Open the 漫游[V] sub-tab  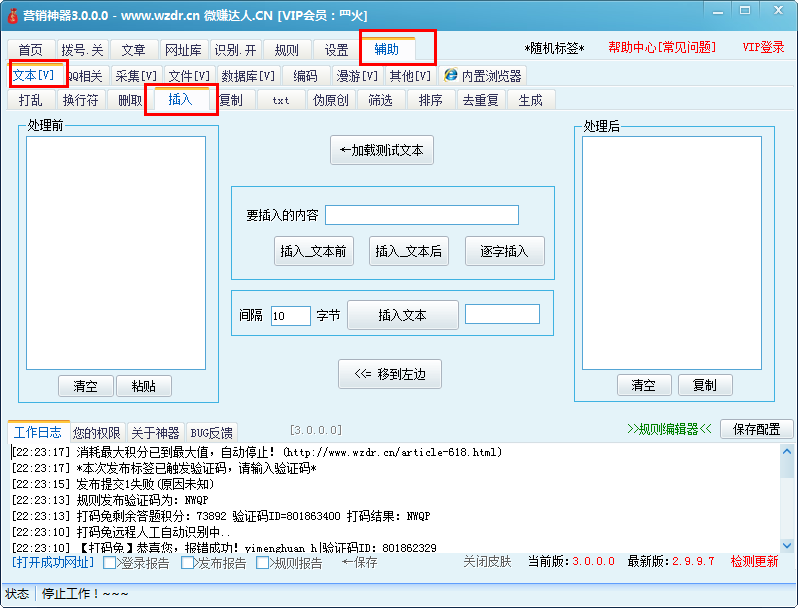click(x=357, y=76)
